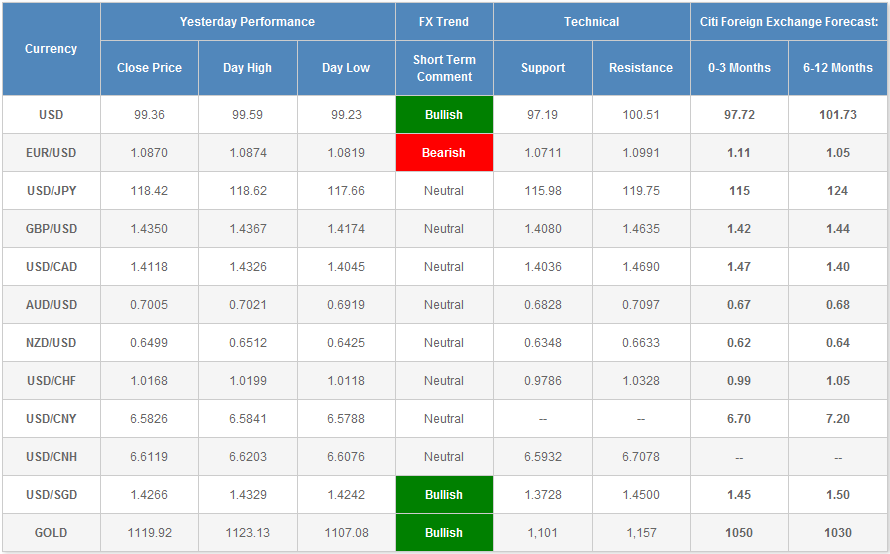890x554 pixels.
Task: Click the USD/JPY close price 118.42
Action: pos(149,191)
